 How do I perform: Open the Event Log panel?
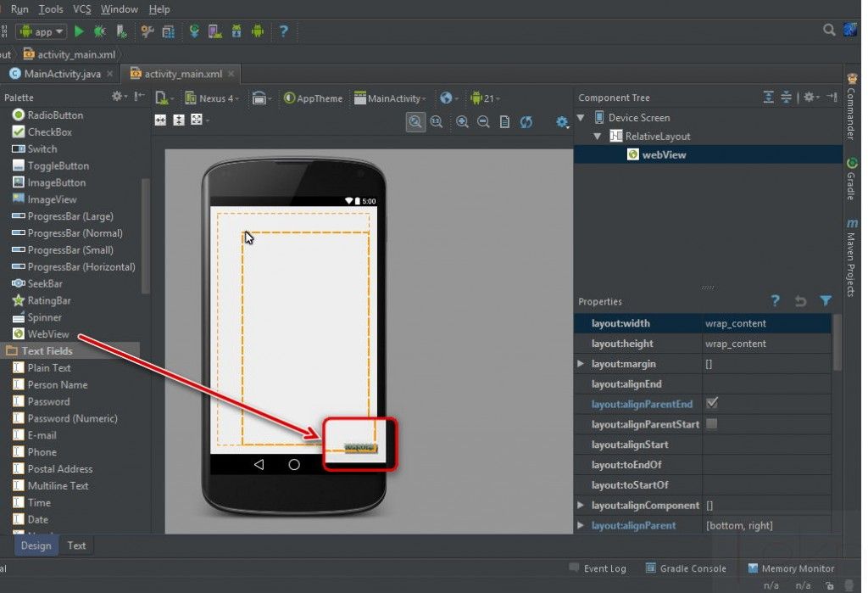click(604, 568)
